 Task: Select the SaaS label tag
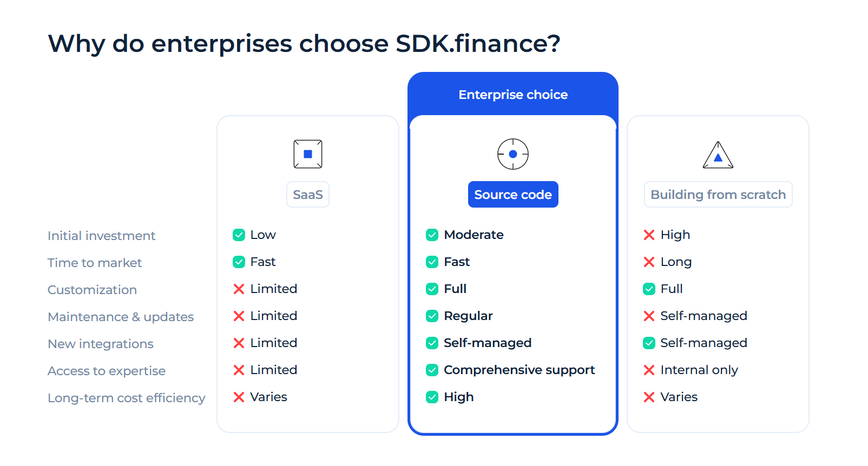pos(307,195)
